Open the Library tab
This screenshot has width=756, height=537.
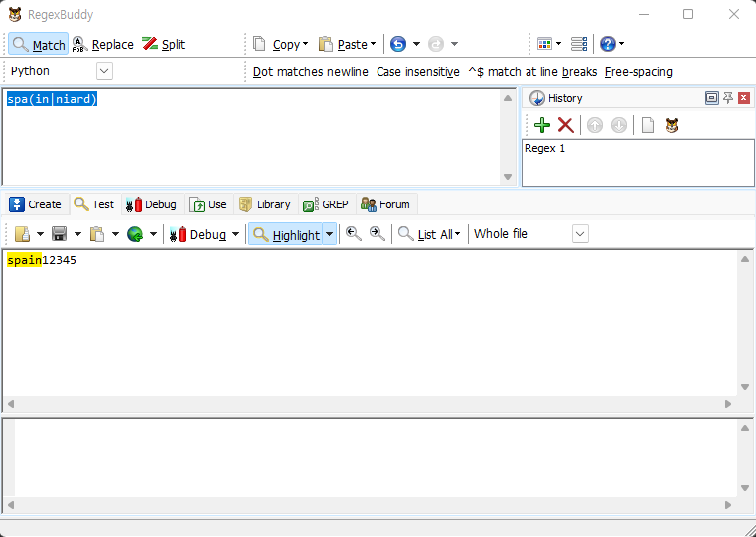click(x=265, y=204)
